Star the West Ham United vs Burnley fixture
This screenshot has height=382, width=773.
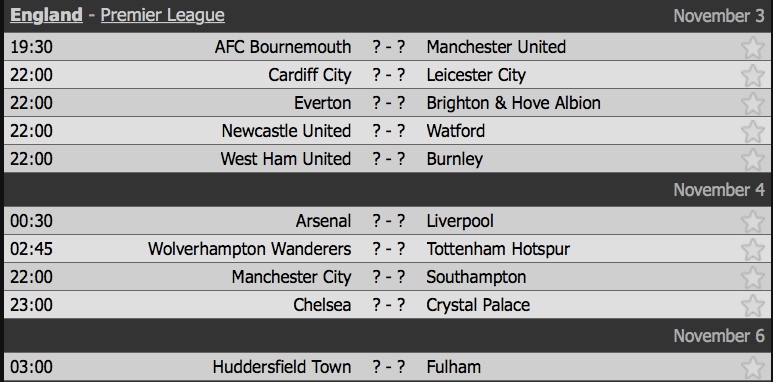click(752, 159)
